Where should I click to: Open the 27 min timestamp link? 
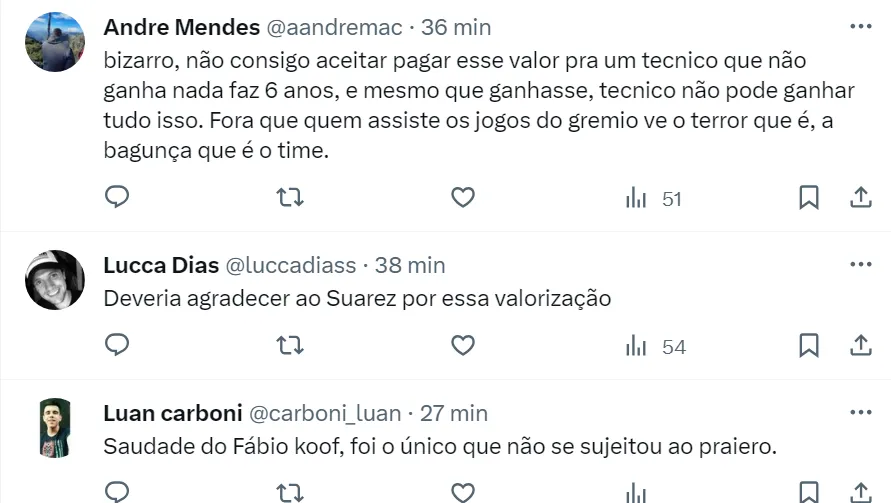pyautogui.click(x=454, y=413)
